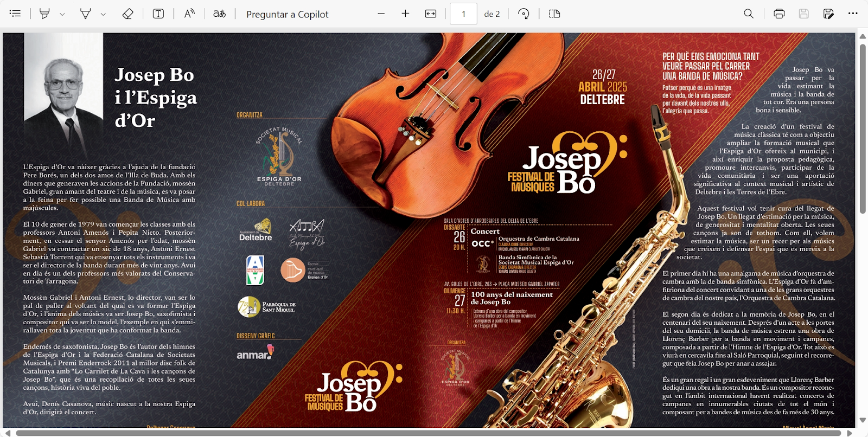The image size is (868, 437).
Task: Click the vertical scrollbar down arrow
Action: pos(863,420)
